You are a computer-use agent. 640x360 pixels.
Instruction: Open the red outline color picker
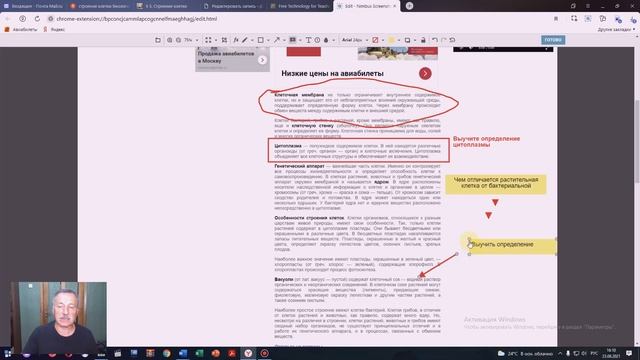[x=375, y=40]
